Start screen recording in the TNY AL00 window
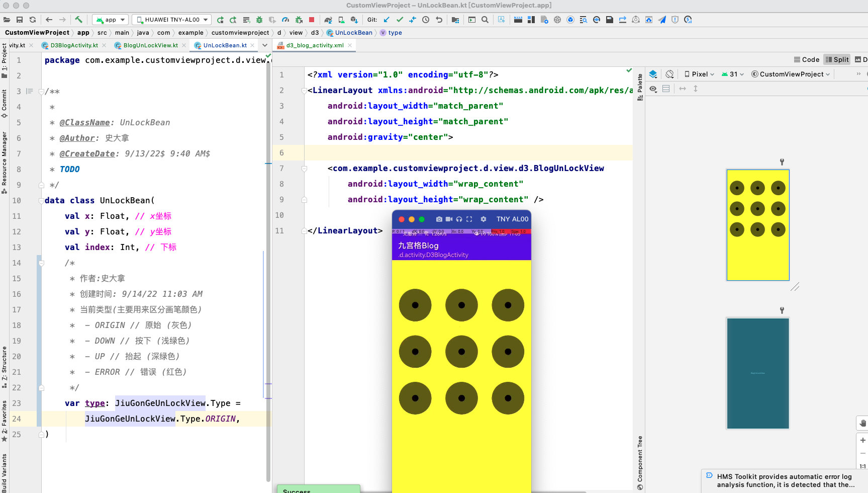Image resolution: width=868 pixels, height=493 pixels. pos(449,219)
